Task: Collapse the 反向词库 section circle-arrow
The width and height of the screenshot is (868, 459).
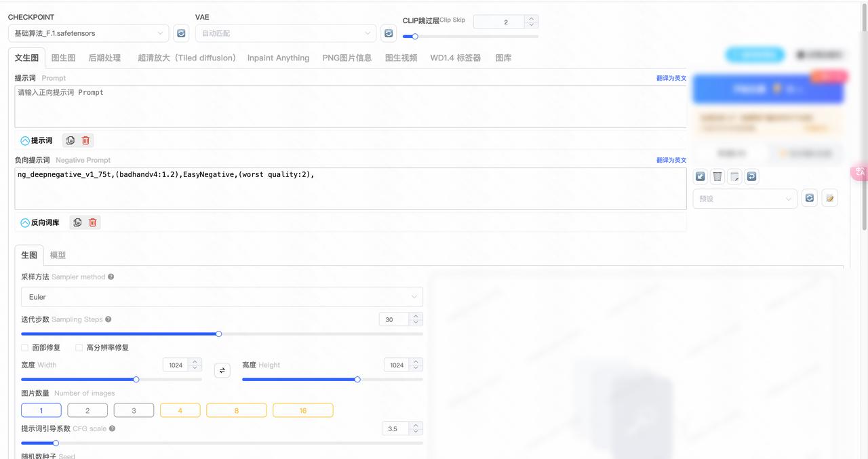Action: [25, 222]
